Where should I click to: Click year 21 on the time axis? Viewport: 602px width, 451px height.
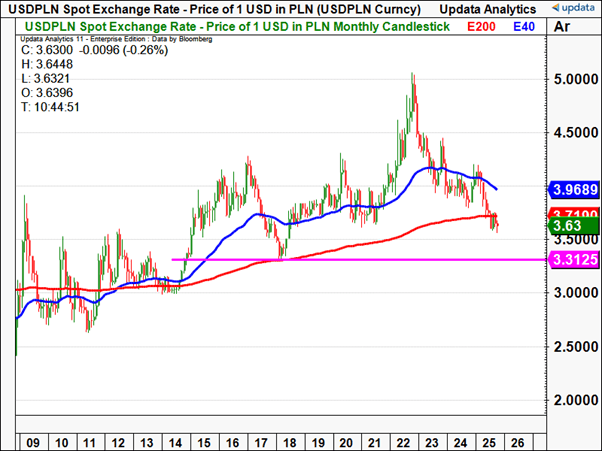point(374,443)
